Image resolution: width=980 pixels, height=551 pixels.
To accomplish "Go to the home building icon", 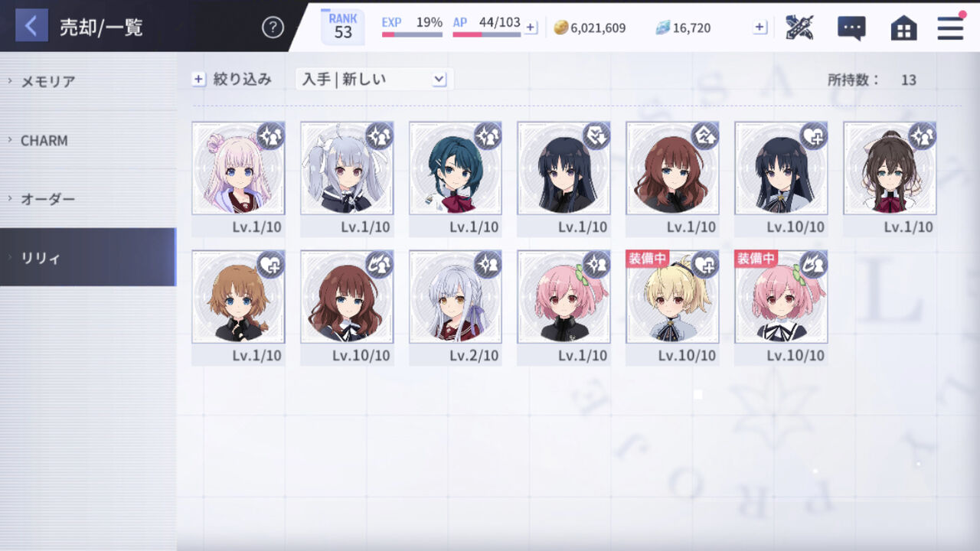I will click(903, 28).
